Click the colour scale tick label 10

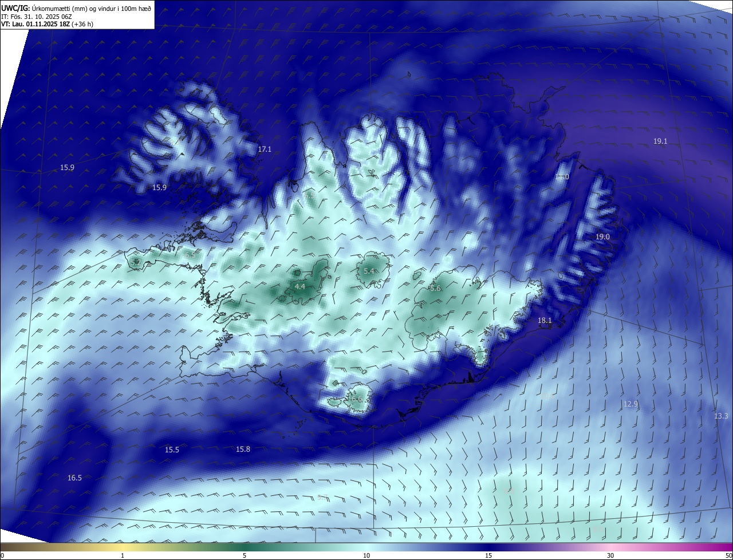(366, 555)
